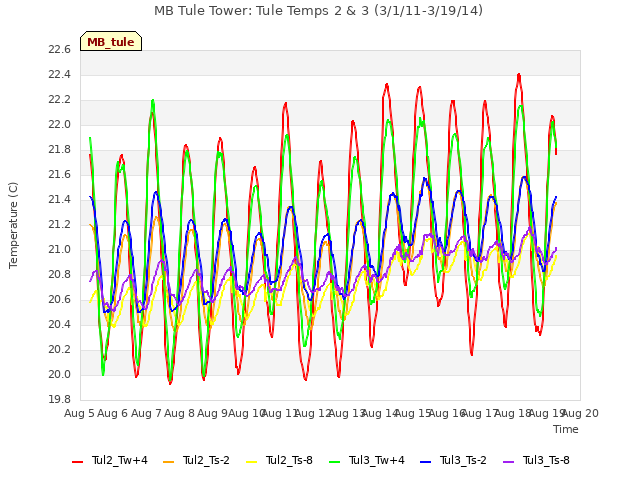
Task: Click the 20.8 y-axis tick label
Action: point(60,275)
